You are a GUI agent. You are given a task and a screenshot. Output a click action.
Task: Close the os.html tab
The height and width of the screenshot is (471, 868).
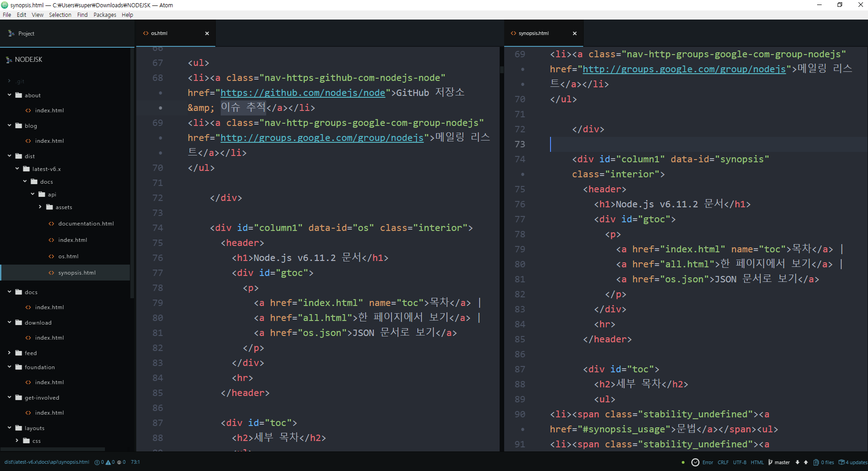(x=207, y=34)
